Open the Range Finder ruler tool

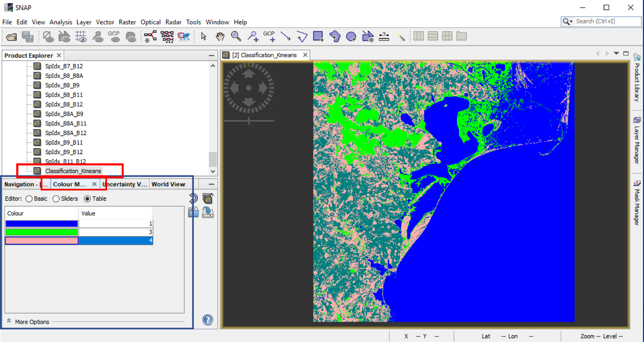pyautogui.click(x=384, y=36)
